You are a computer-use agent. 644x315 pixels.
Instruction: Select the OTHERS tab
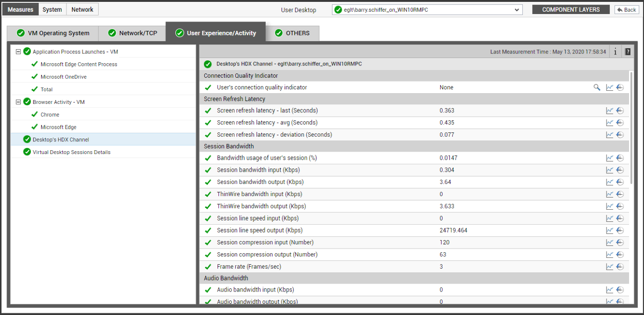click(x=292, y=33)
